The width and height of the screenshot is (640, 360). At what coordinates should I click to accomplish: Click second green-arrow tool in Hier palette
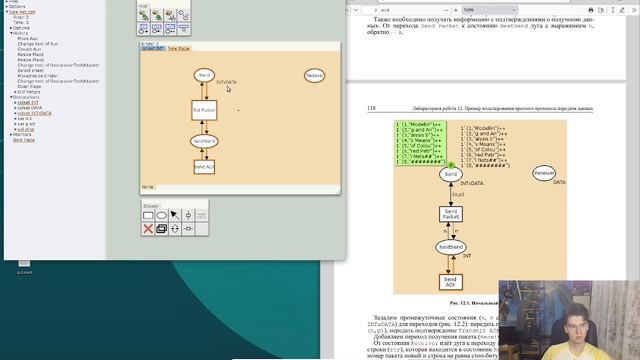click(157, 16)
